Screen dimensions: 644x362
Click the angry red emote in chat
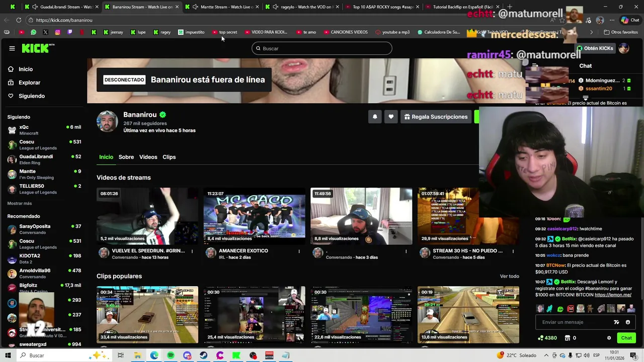click(571, 309)
